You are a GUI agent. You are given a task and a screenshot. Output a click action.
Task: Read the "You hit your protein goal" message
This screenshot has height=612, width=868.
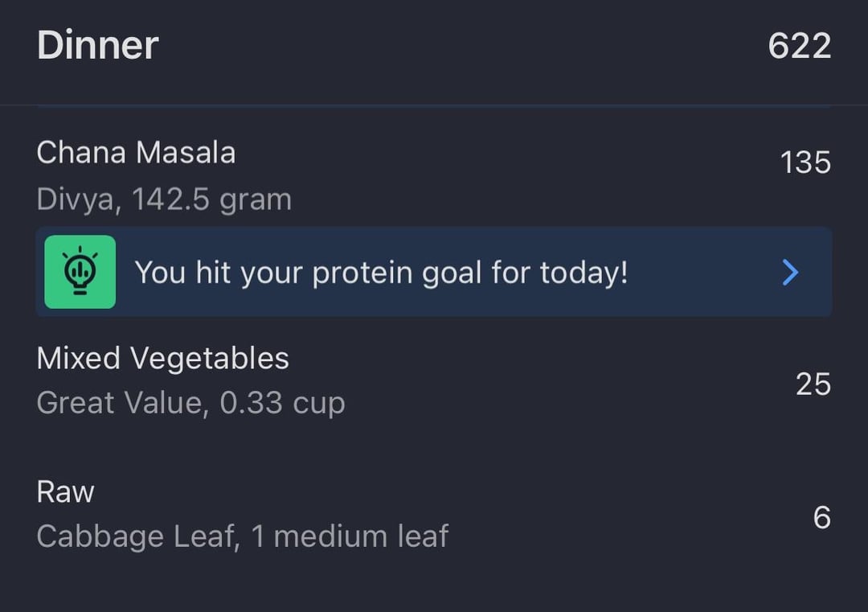click(x=381, y=273)
